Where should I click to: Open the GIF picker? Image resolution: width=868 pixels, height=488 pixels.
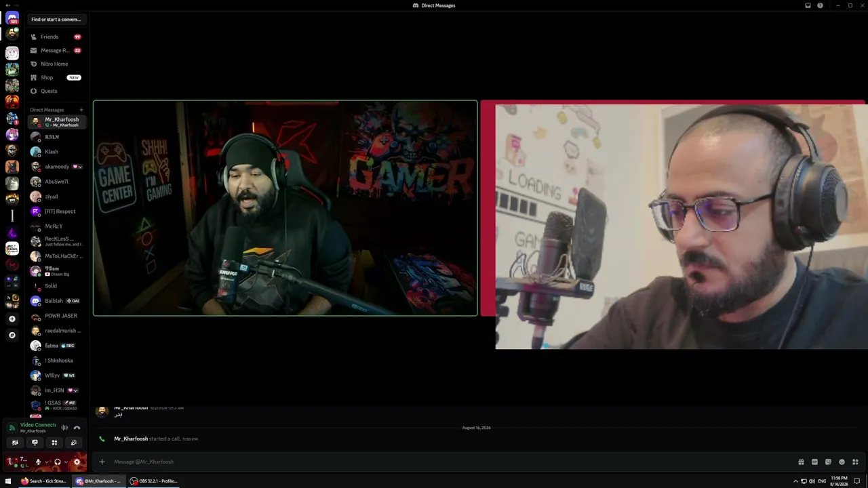pyautogui.click(x=814, y=462)
